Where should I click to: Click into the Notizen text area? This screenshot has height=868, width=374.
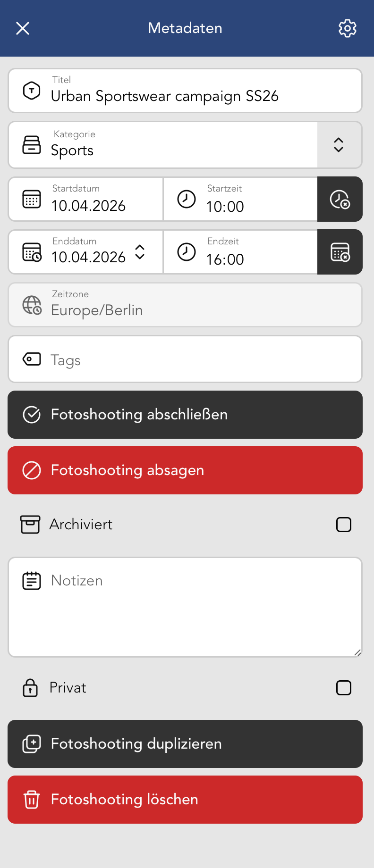(x=185, y=613)
